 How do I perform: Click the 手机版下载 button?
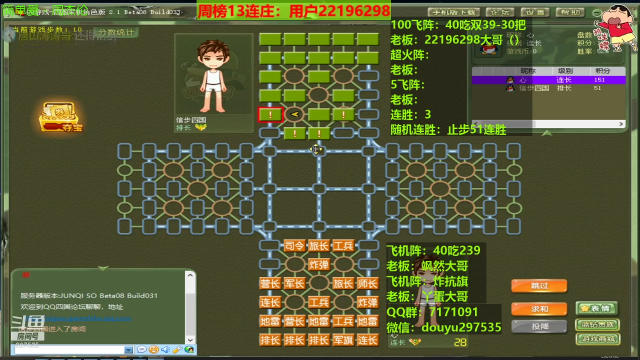(453, 12)
